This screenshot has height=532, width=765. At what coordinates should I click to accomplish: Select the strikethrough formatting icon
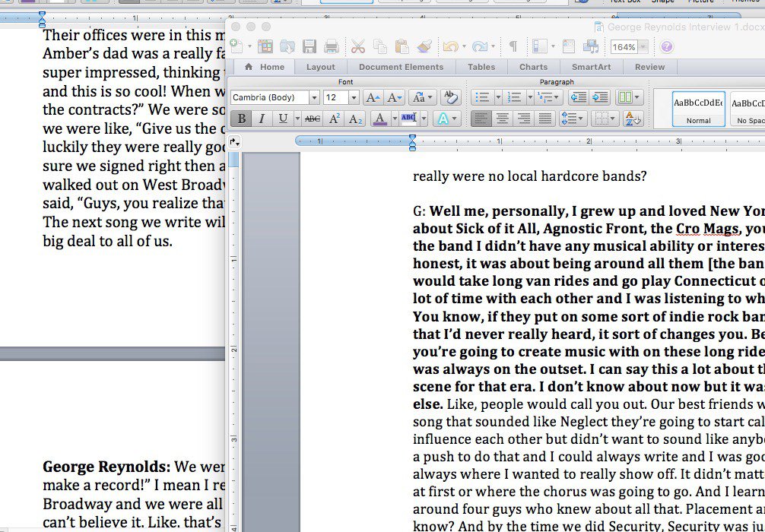311,119
